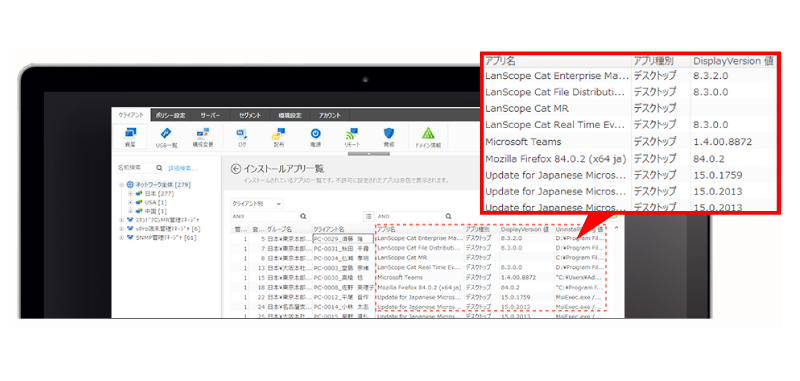Switch to the クライアント tab
The width and height of the screenshot is (800, 381).
pos(131,115)
